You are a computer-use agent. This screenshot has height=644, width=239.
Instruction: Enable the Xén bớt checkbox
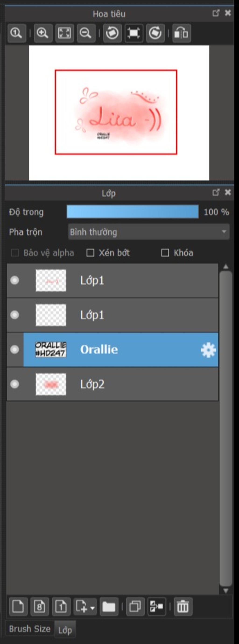pos(90,253)
